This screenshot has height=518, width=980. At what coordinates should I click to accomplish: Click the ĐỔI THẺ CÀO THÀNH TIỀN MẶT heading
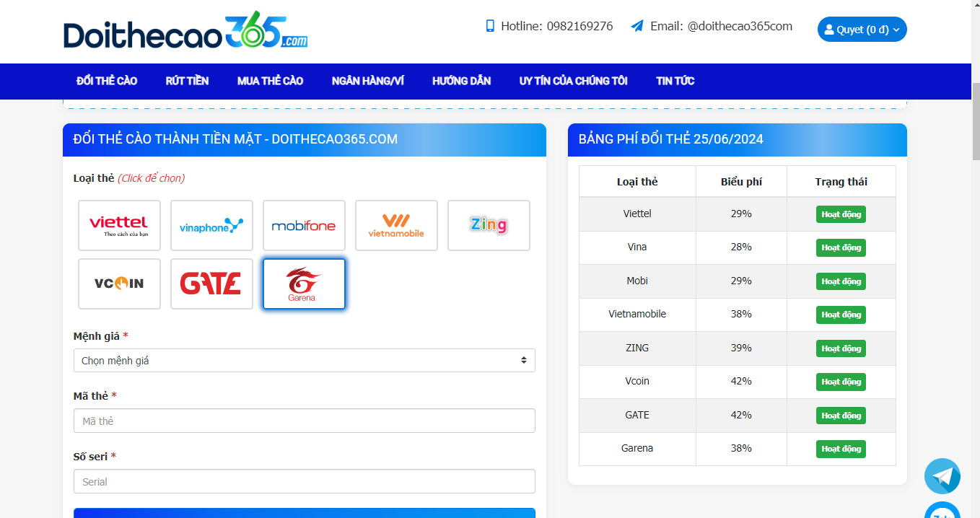click(x=235, y=139)
